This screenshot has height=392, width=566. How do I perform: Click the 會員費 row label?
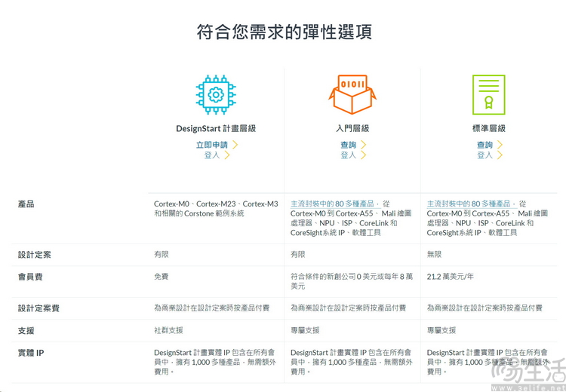pos(30,277)
